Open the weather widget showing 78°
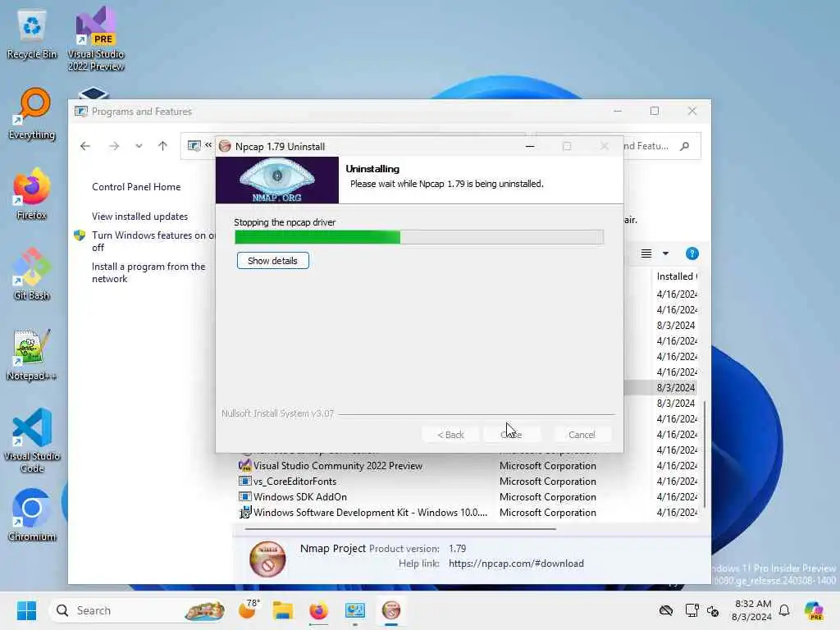840x630 pixels. tap(249, 610)
